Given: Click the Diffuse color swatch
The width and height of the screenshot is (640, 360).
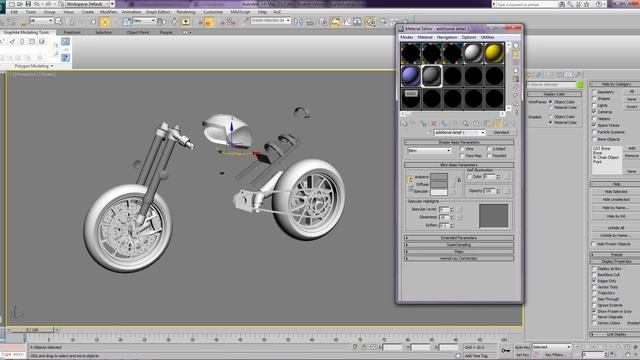Looking at the screenshot, I should click(439, 184).
